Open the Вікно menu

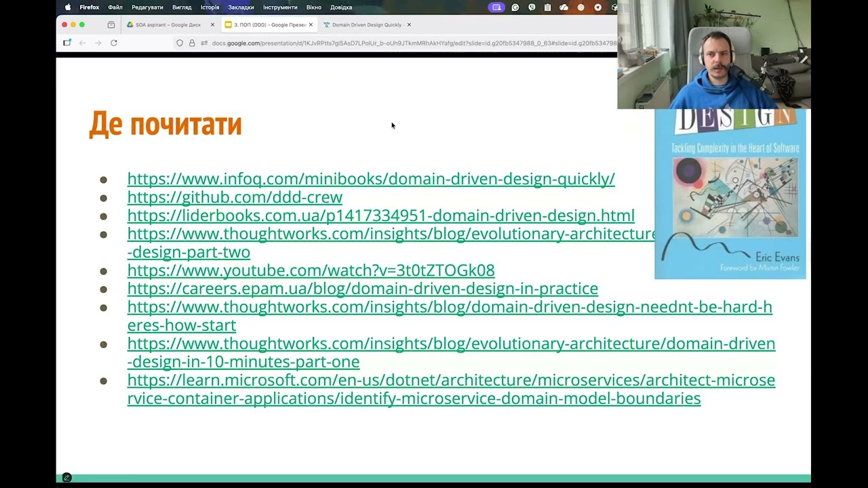tap(314, 7)
